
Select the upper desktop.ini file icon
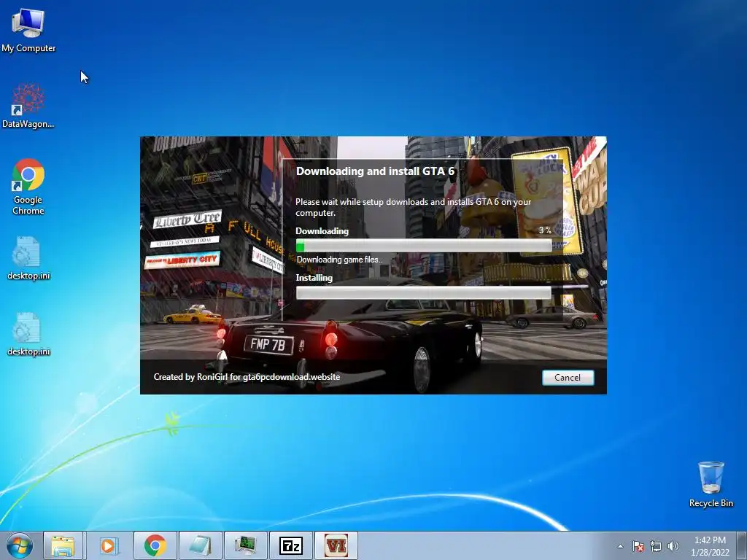pyautogui.click(x=28, y=258)
